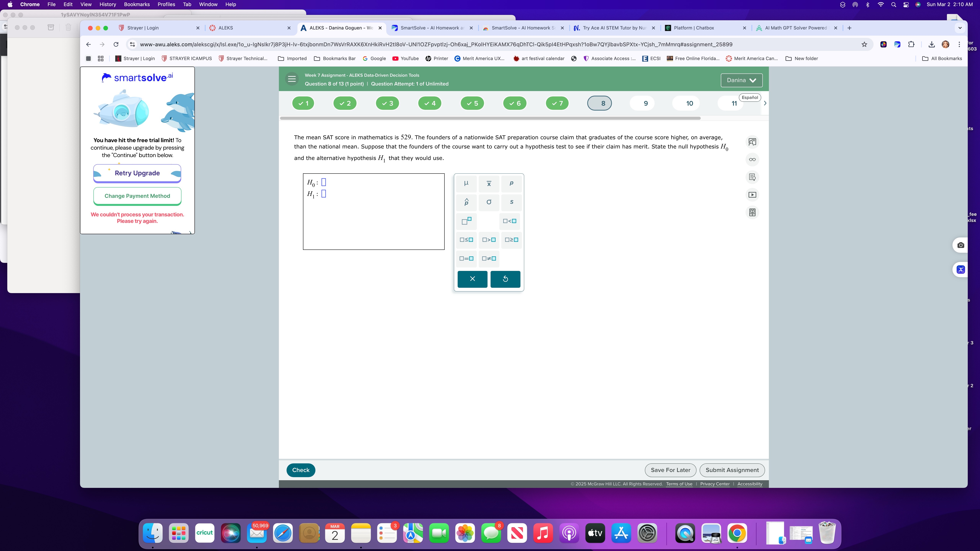The image size is (980, 551).
Task: Switch to AI Math GPT Solver tab
Action: [x=797, y=28]
